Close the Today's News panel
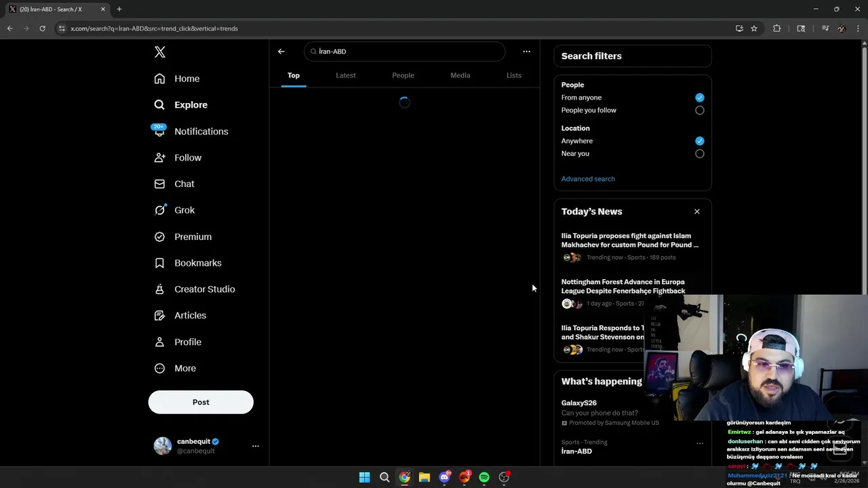The height and width of the screenshot is (488, 868). click(697, 211)
